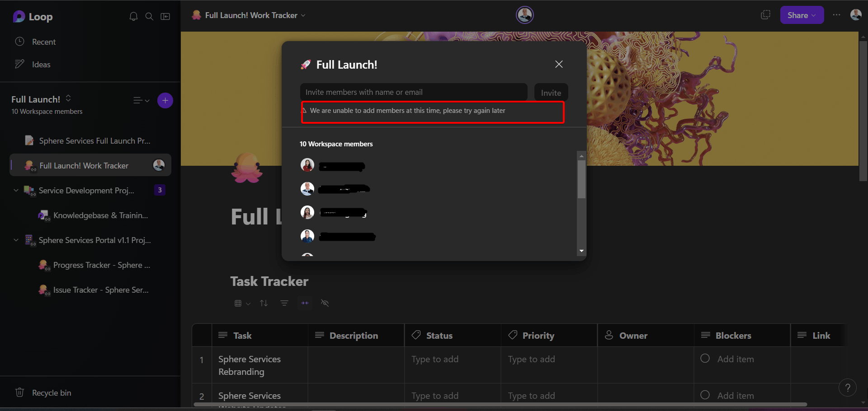Toggle the column fit-width icon in Task Tracker

[305, 303]
